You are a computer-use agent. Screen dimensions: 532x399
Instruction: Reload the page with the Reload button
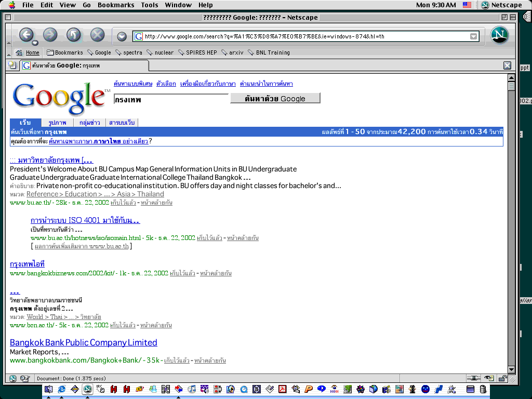click(74, 35)
